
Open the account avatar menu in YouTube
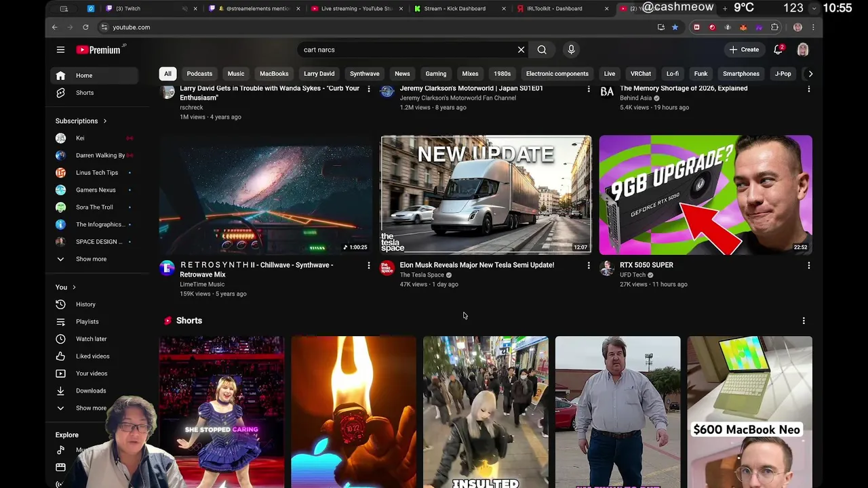click(803, 49)
